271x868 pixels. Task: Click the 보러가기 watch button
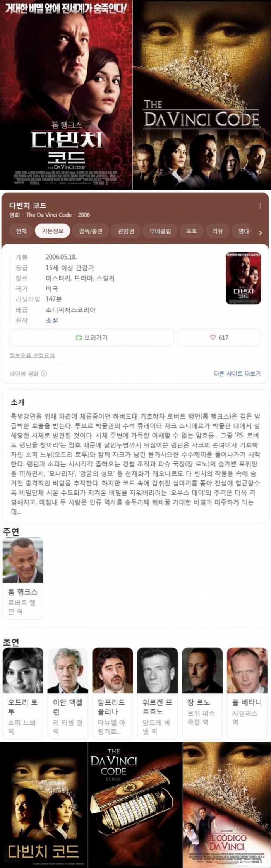92,337
